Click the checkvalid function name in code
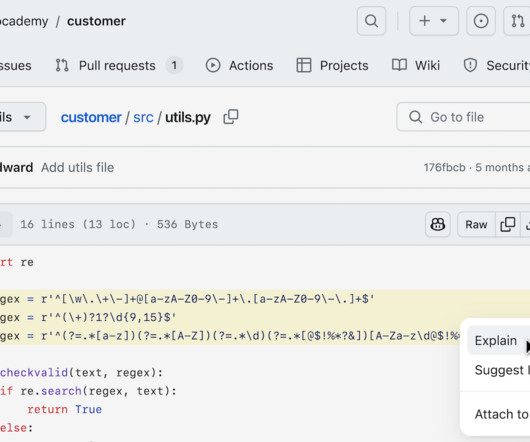This screenshot has width=530, height=442. (x=34, y=373)
